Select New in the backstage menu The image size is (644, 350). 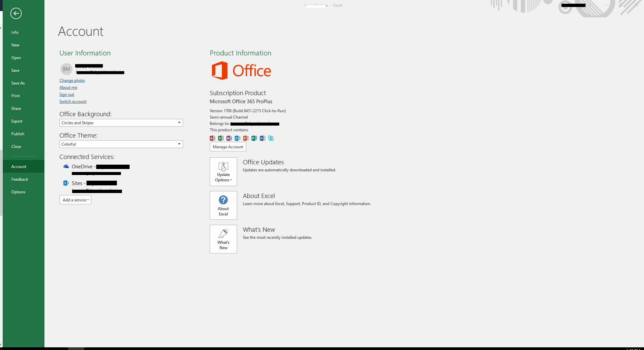(23, 45)
